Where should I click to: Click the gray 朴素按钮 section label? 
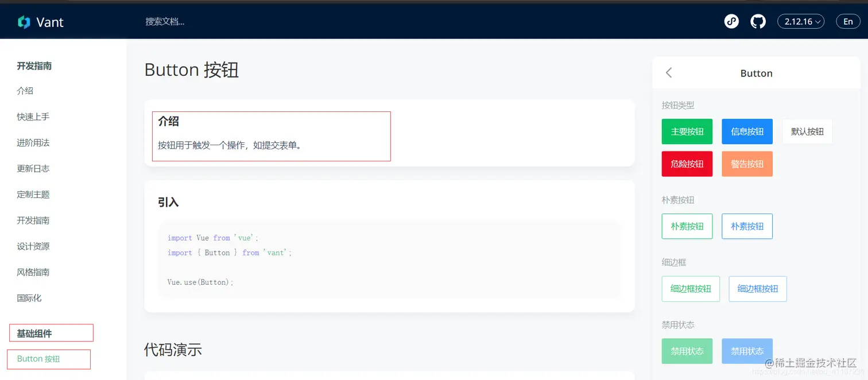(678, 200)
